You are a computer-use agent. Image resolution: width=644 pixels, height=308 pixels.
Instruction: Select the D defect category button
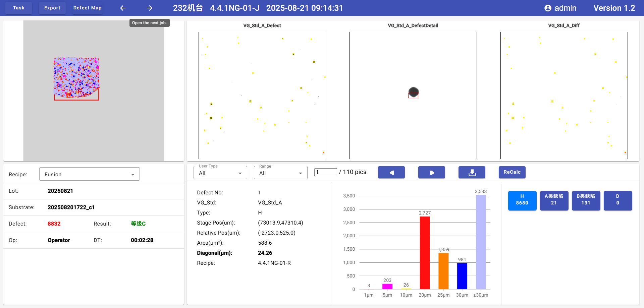[618, 200]
